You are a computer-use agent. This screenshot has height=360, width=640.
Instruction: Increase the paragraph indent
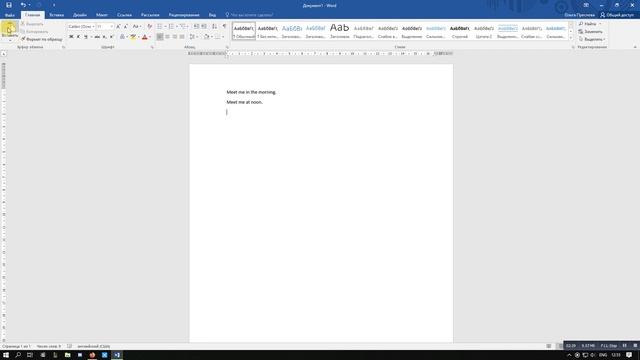pos(204,26)
